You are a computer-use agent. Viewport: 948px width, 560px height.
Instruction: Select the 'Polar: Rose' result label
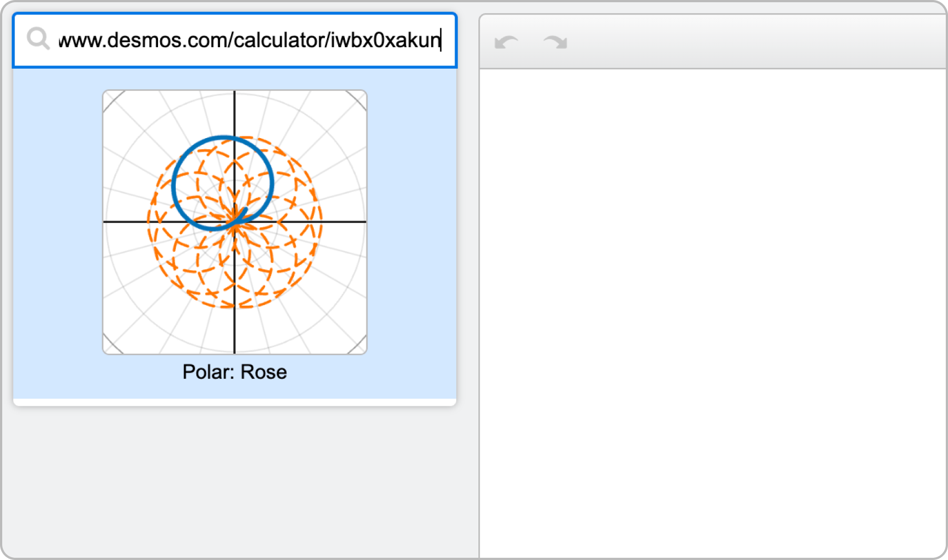pyautogui.click(x=235, y=372)
